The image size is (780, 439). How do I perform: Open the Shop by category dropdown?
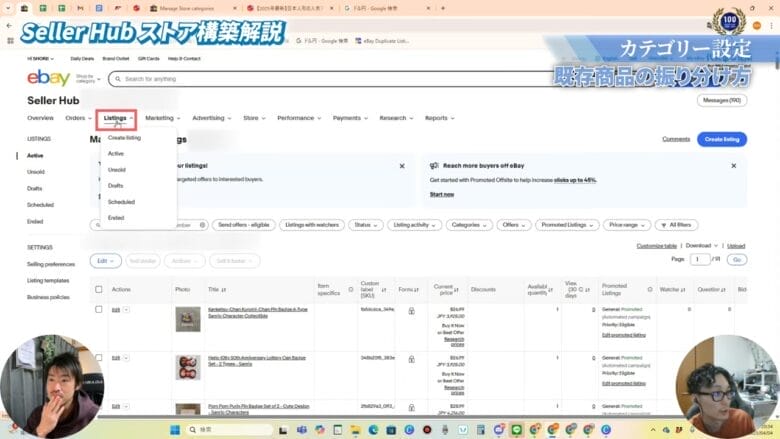88,79
